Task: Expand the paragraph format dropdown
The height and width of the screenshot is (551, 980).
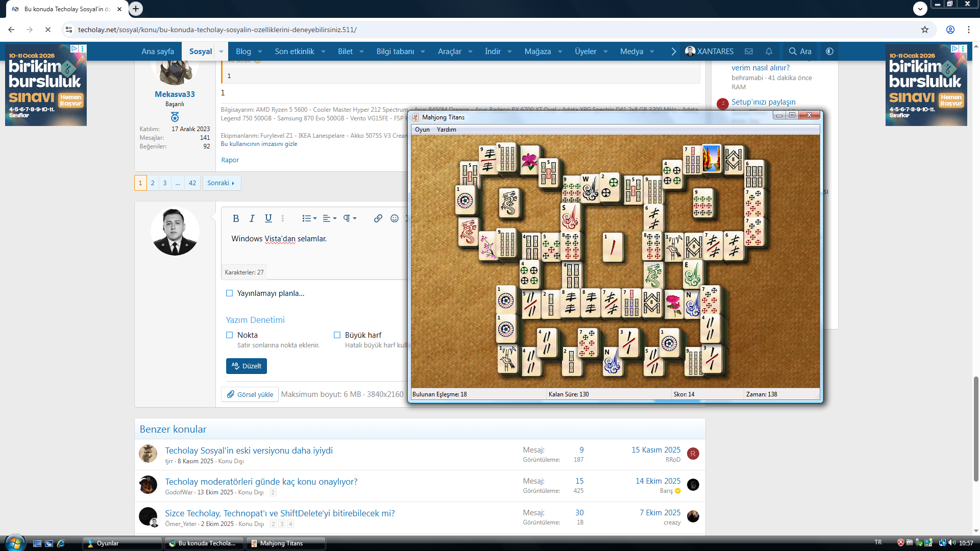Action: point(350,218)
